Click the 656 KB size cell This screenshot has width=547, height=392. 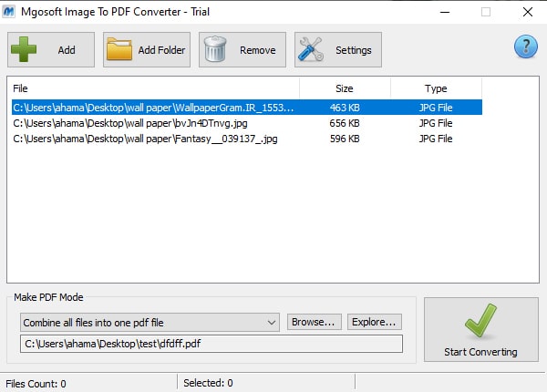coord(345,123)
